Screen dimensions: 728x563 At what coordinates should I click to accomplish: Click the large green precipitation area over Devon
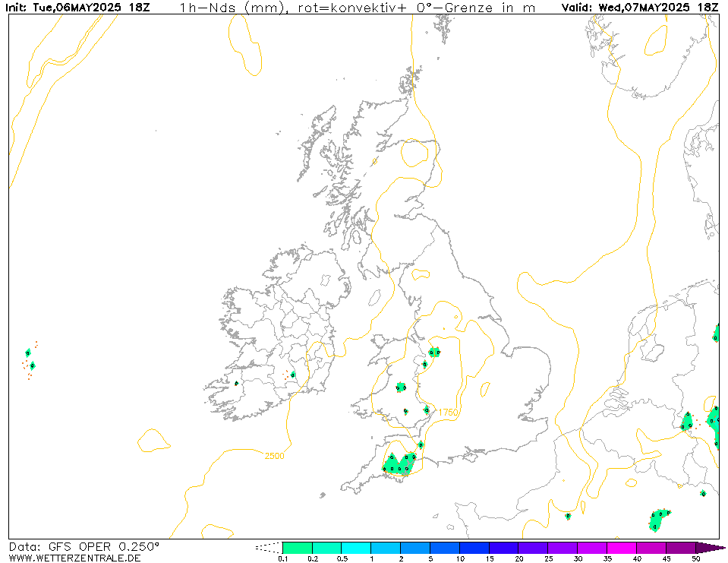coord(399,464)
